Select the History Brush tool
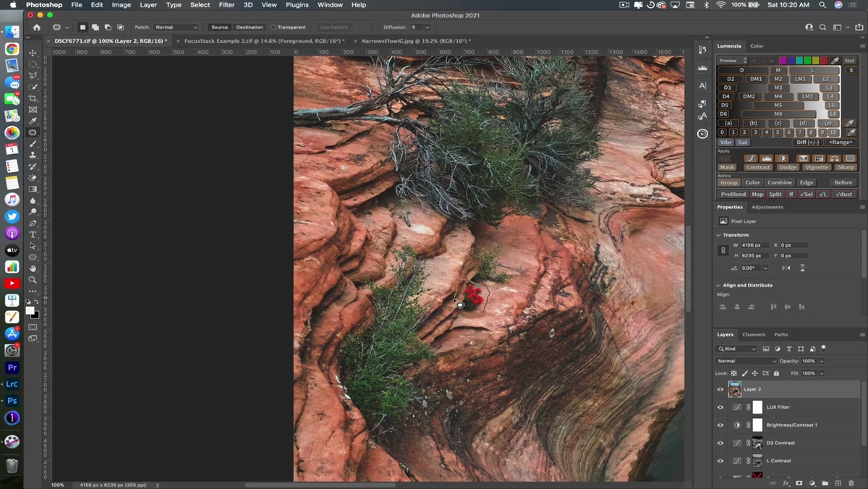 point(33,166)
